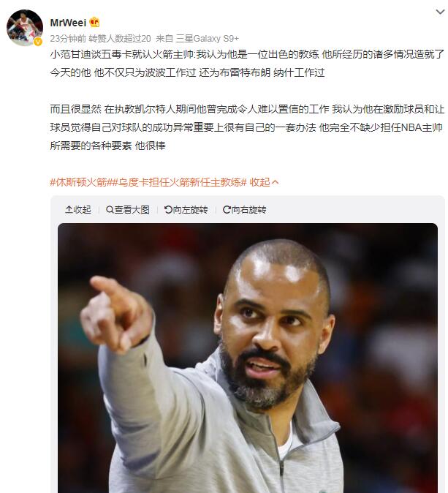This screenshot has height=493, width=448.
Task: Click the coach photo in the post
Action: (x=248, y=358)
